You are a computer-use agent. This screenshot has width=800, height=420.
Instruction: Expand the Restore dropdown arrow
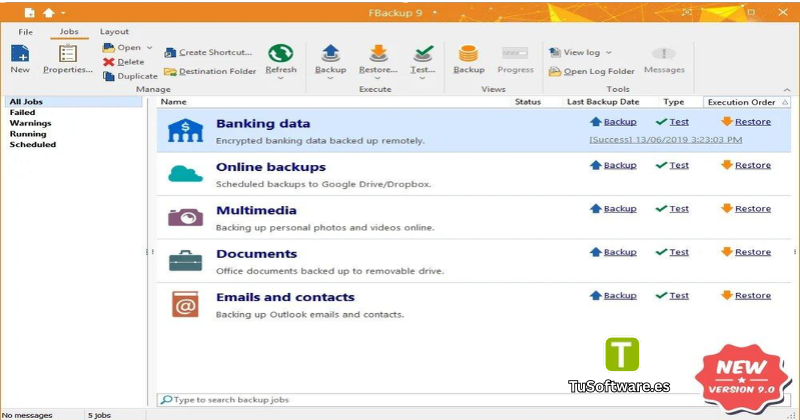[378, 78]
